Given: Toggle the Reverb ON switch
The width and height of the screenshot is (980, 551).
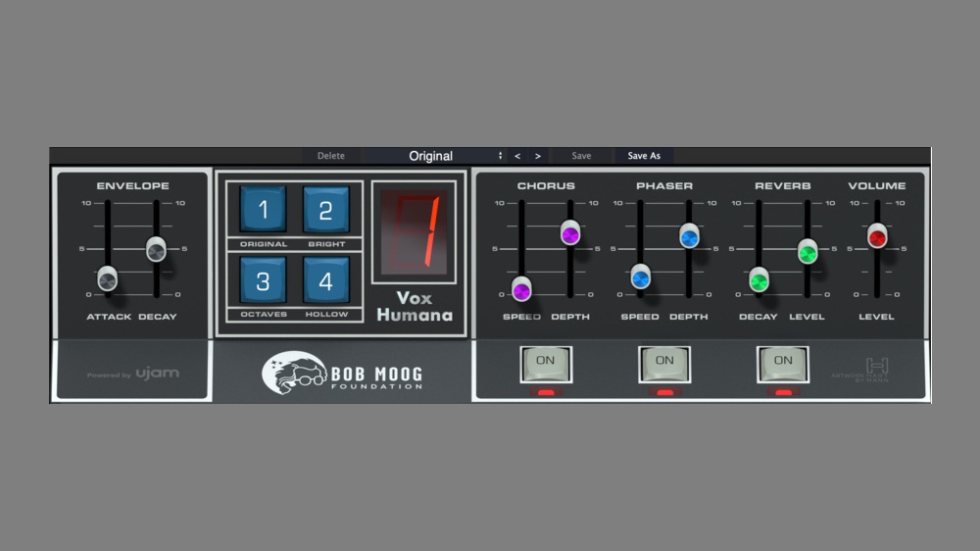Looking at the screenshot, I should 783,362.
